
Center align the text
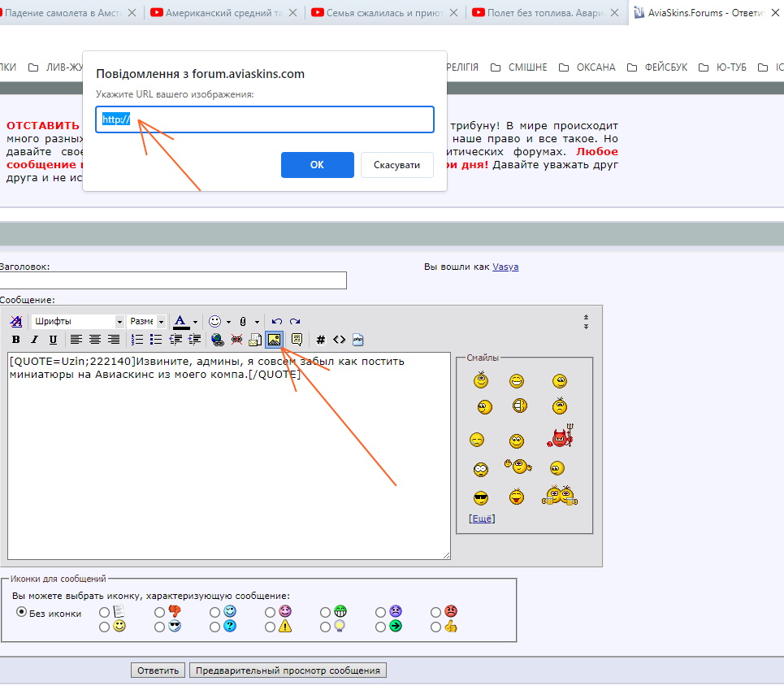coord(95,340)
